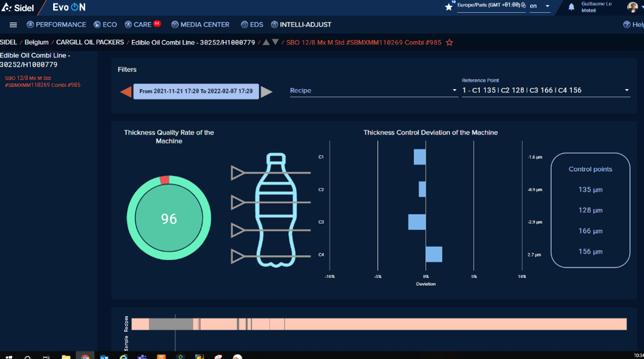Open the language selector dropdown

[x=539, y=6]
